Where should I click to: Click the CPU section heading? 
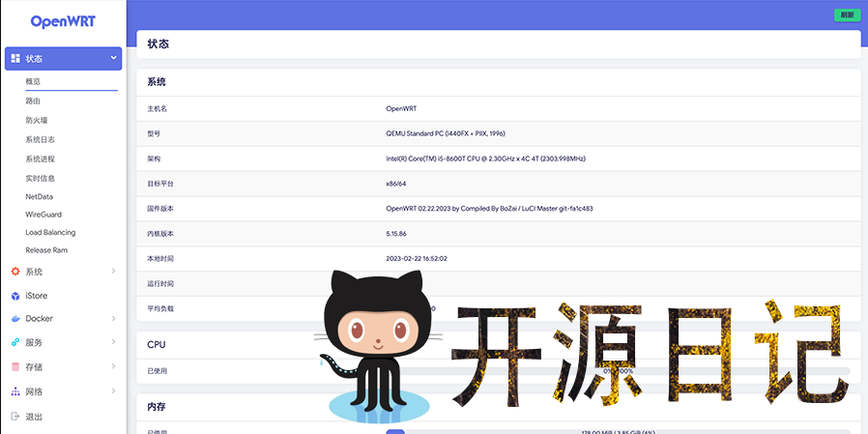point(157,344)
